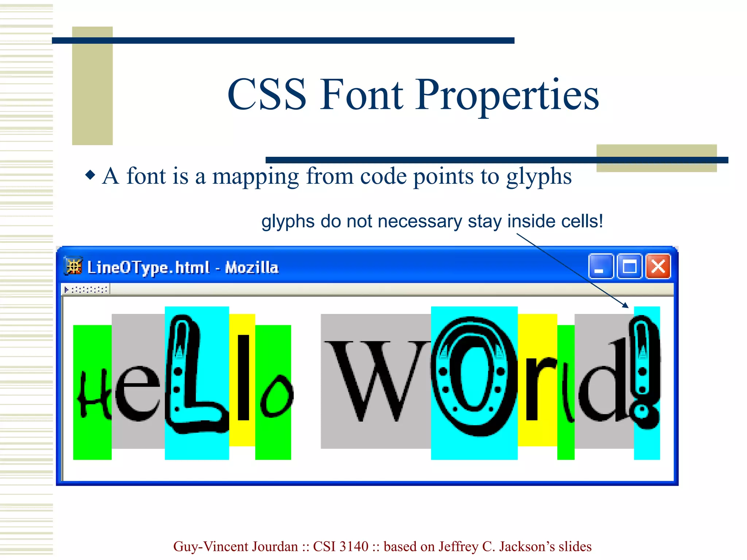The height and width of the screenshot is (560, 747).
Task: Click 'glyphs do not necessary stay inside cells!' annotation
Action: pos(432,221)
